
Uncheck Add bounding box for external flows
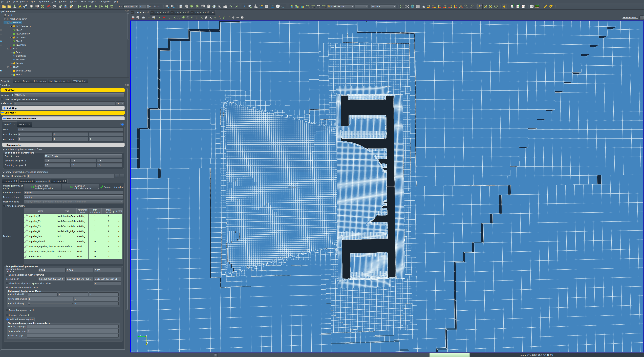pyautogui.click(x=4, y=149)
